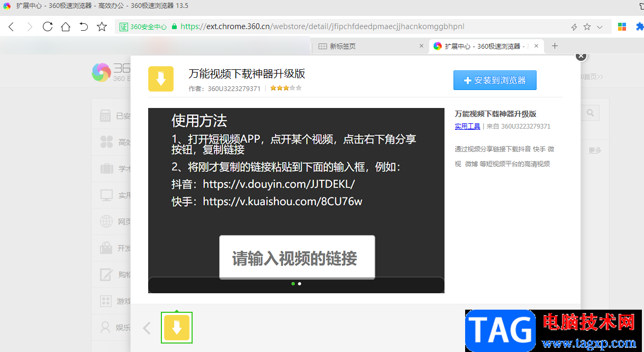Bookmark page with the toolbar star icon

click(102, 26)
